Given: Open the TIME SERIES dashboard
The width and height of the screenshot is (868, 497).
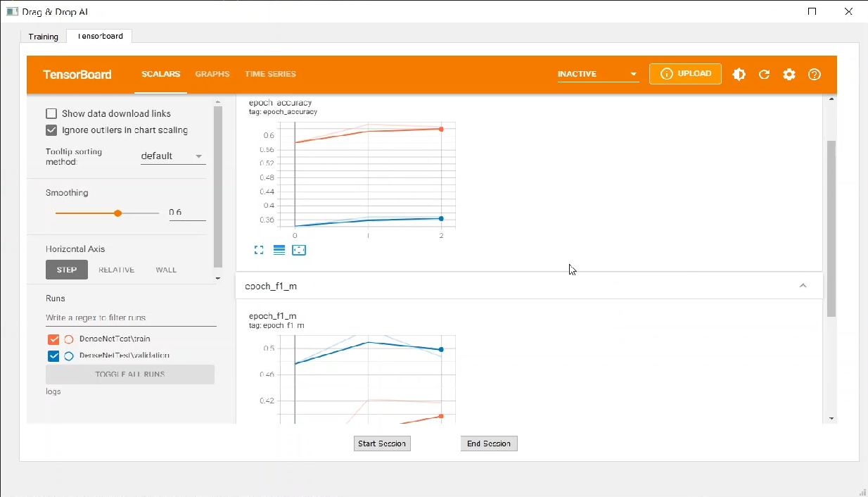Looking at the screenshot, I should (x=270, y=74).
